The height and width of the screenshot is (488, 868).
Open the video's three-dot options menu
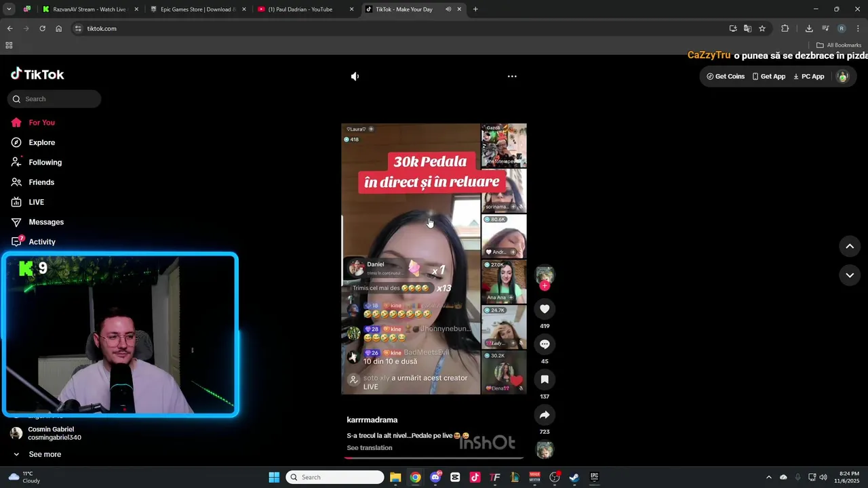512,77
